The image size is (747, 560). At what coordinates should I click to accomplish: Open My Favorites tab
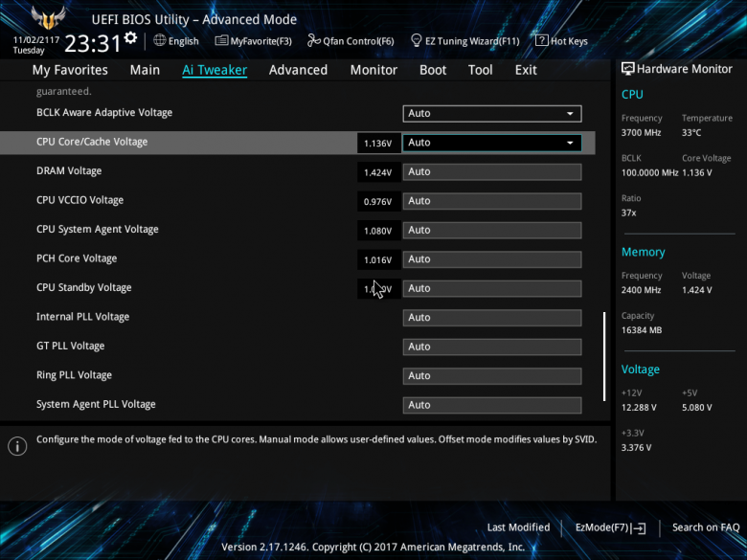pos(70,70)
